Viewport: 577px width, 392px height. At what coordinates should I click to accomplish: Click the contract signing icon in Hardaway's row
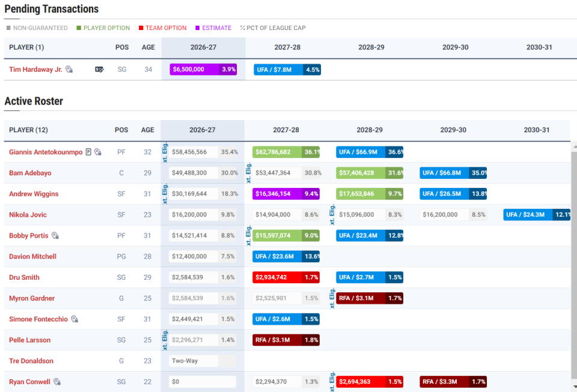(99, 70)
